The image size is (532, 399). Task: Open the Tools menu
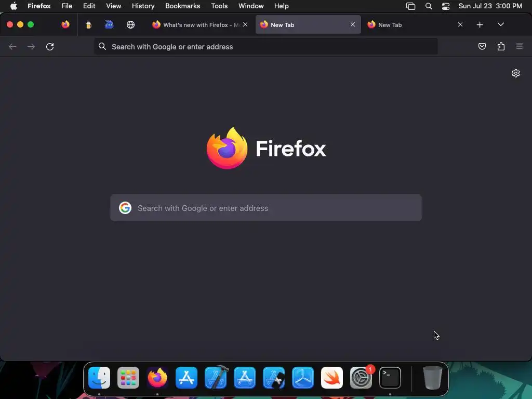[x=220, y=6]
